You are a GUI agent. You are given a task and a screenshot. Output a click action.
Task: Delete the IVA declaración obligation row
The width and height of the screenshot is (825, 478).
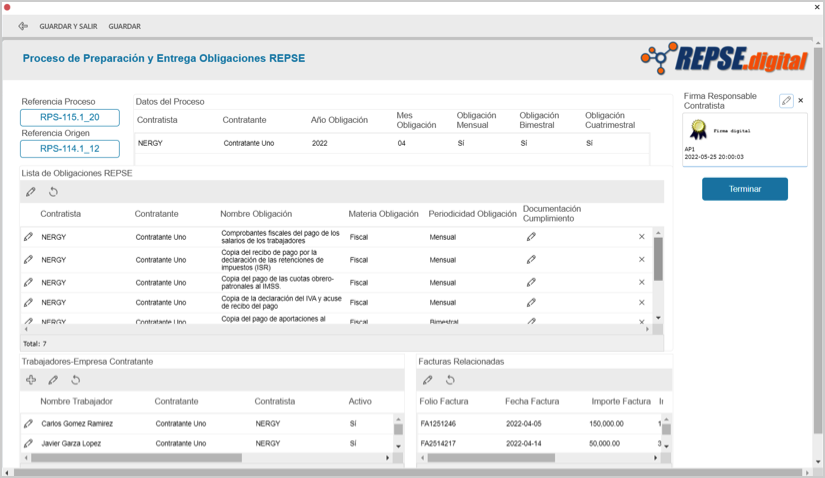click(641, 303)
